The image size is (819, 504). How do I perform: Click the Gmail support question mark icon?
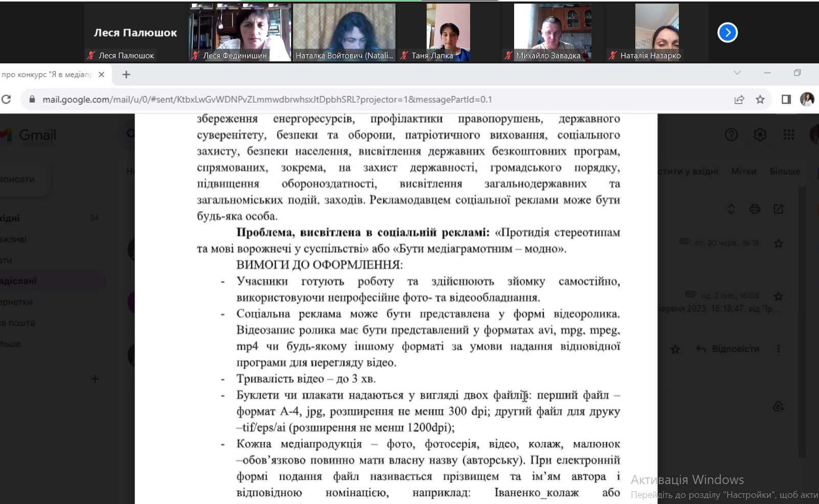[731, 135]
